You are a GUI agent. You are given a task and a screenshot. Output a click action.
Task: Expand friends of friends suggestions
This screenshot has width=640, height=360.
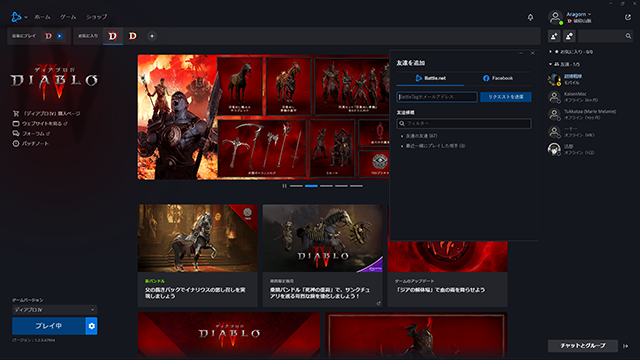421,136
